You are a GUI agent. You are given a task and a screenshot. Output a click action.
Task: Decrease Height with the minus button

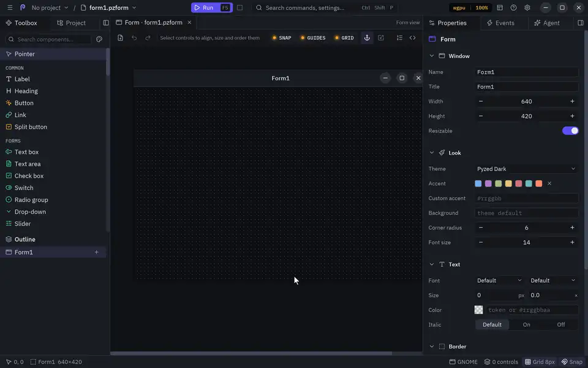pos(481,116)
